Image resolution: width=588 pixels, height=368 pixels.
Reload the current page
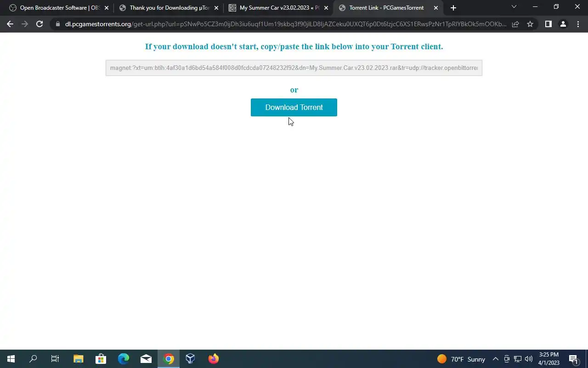tap(40, 24)
